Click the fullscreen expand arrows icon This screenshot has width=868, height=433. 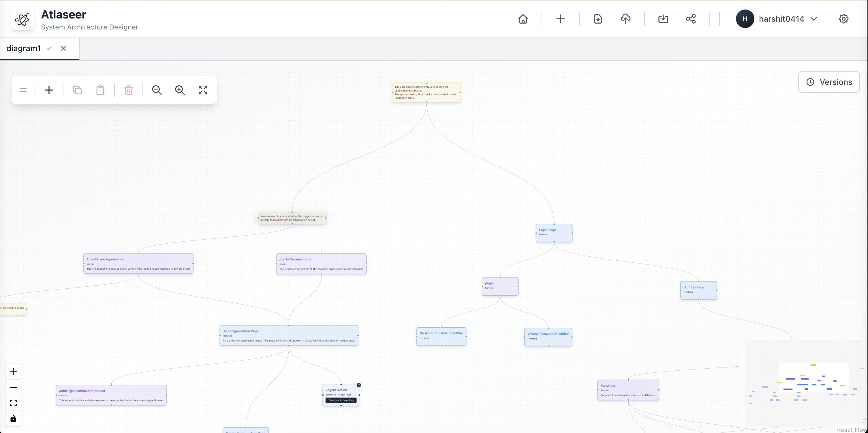pos(203,90)
